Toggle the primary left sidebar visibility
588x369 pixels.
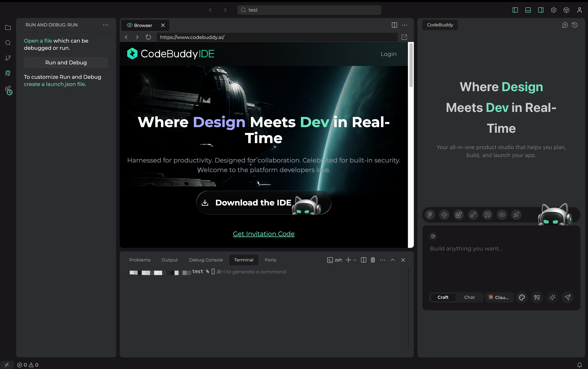[x=515, y=10]
